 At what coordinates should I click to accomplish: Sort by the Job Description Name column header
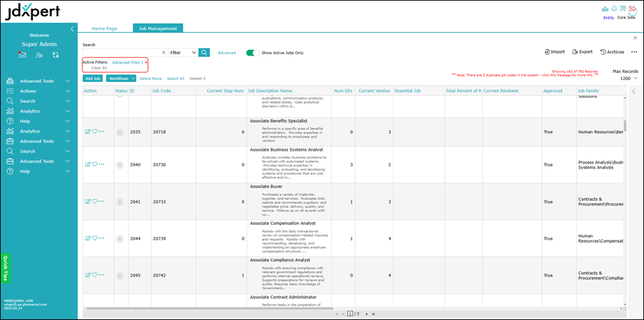pos(270,91)
